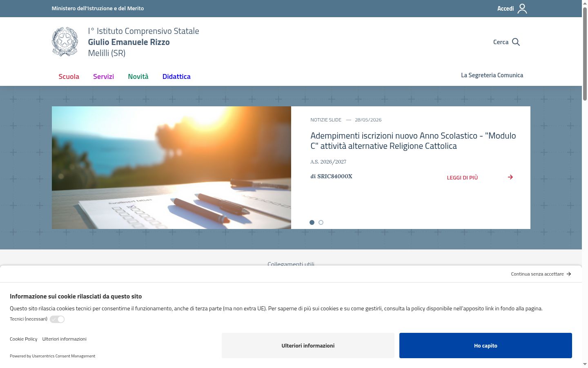Click the arrow beside Continua senza accettare
Image resolution: width=588 pixels, height=368 pixels.
tap(569, 274)
